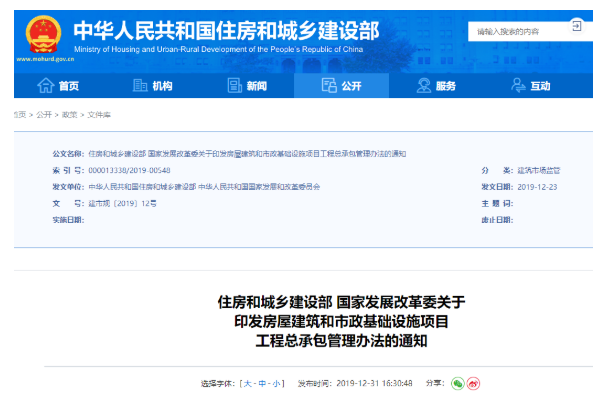Click the search submit icon
This screenshot has width=611, height=396.
(x=576, y=26)
